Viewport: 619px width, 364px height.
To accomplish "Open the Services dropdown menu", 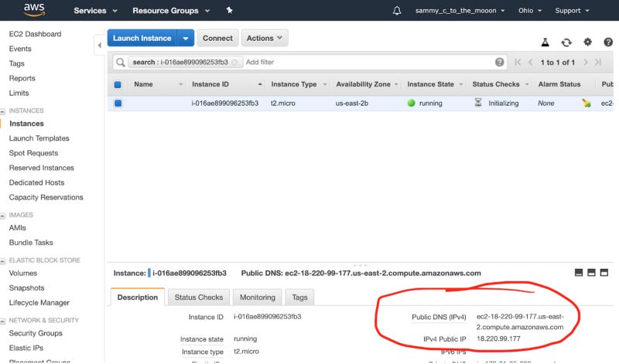I will (x=95, y=11).
